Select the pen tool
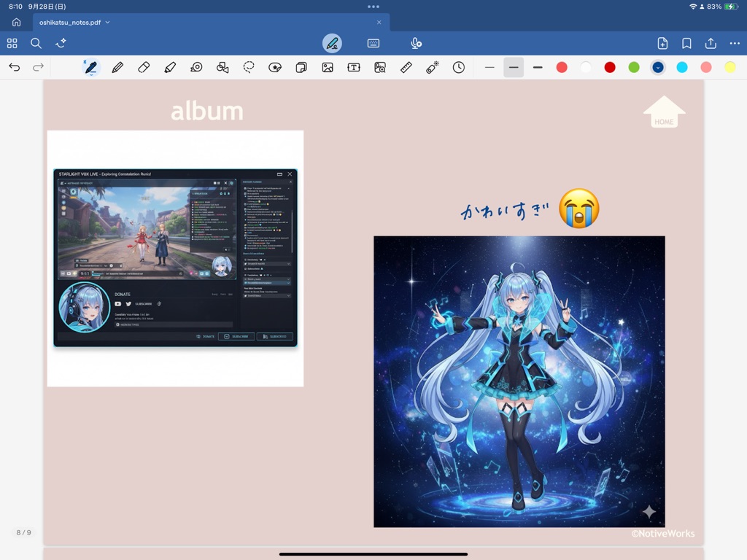This screenshot has width=747, height=560. click(90, 68)
